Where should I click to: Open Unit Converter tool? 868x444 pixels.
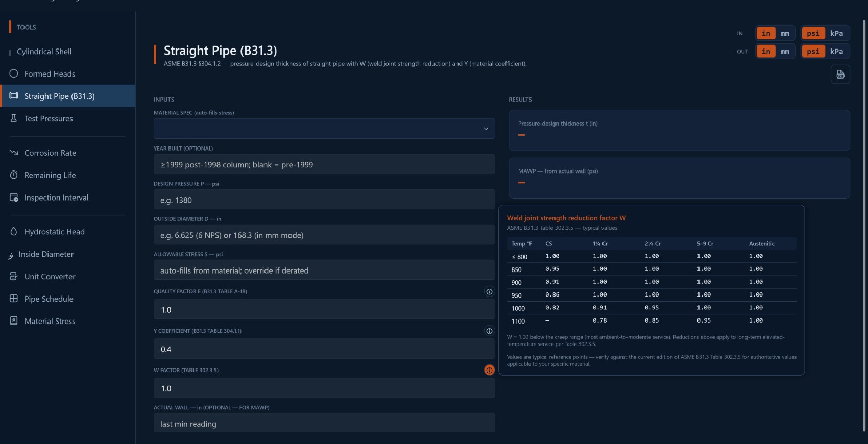67,277
